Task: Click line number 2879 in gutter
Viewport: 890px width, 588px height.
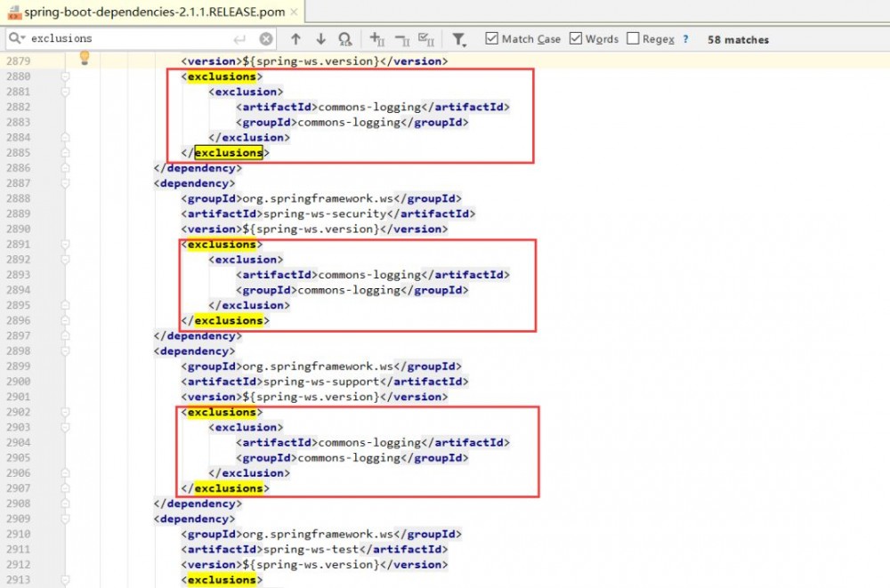Action: tap(18, 61)
